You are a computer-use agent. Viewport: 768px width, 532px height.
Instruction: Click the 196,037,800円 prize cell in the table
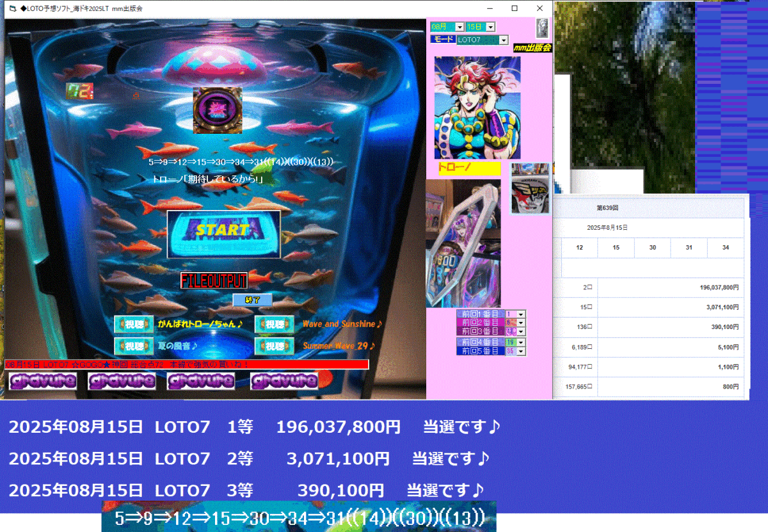click(670, 288)
